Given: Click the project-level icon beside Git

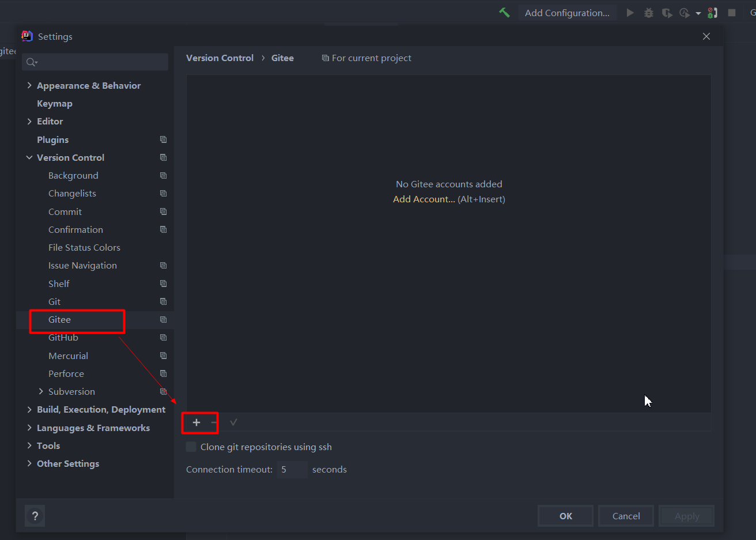Looking at the screenshot, I should [x=163, y=301].
